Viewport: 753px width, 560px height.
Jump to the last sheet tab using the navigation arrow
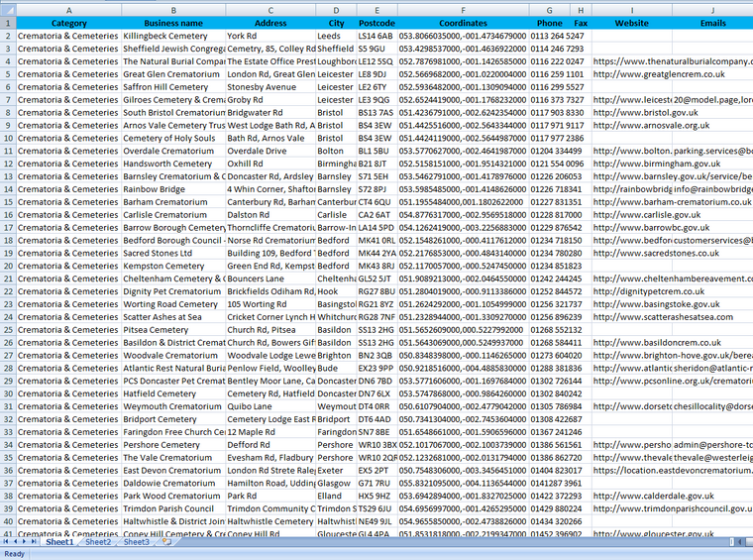(x=33, y=542)
